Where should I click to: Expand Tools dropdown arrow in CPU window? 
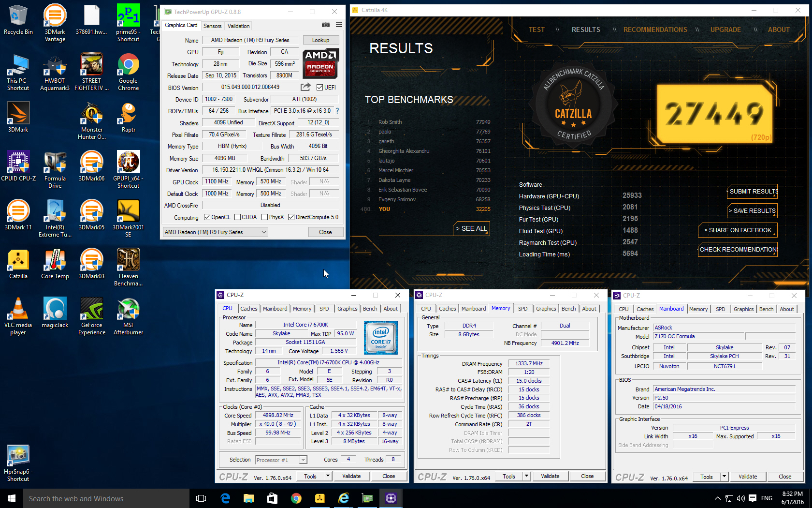[x=328, y=476]
